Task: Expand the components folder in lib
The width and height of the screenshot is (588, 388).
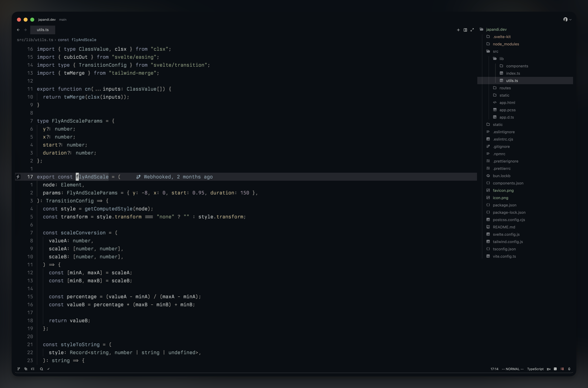Action: point(517,66)
